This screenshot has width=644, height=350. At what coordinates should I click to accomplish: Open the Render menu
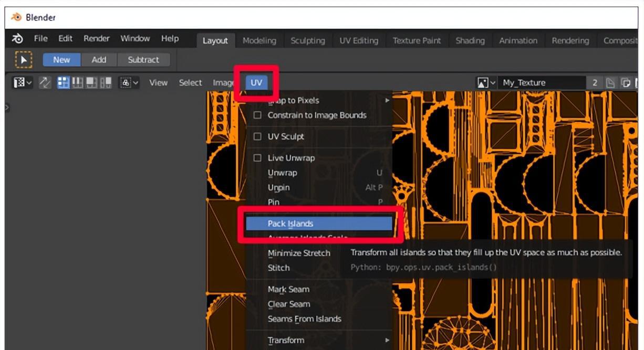point(97,39)
